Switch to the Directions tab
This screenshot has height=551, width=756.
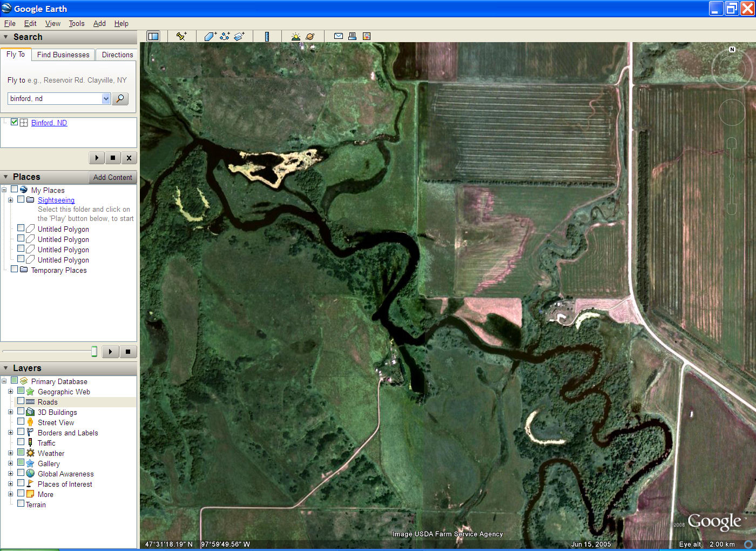tap(117, 55)
